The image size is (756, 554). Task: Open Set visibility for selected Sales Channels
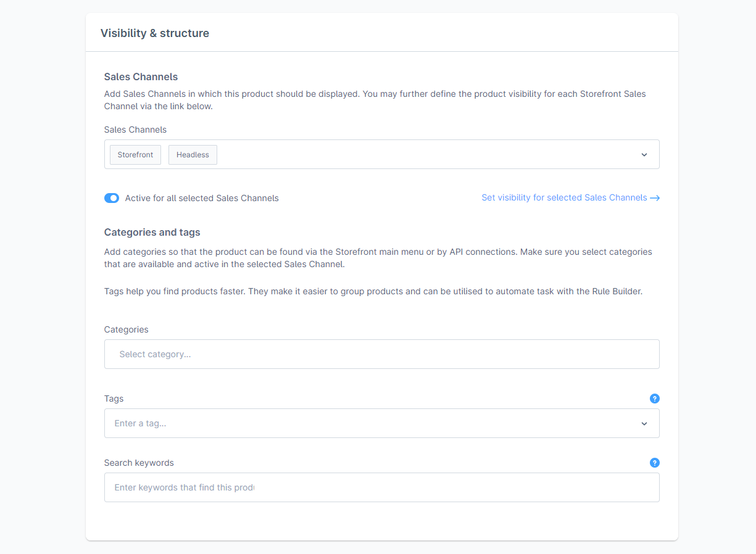point(564,198)
